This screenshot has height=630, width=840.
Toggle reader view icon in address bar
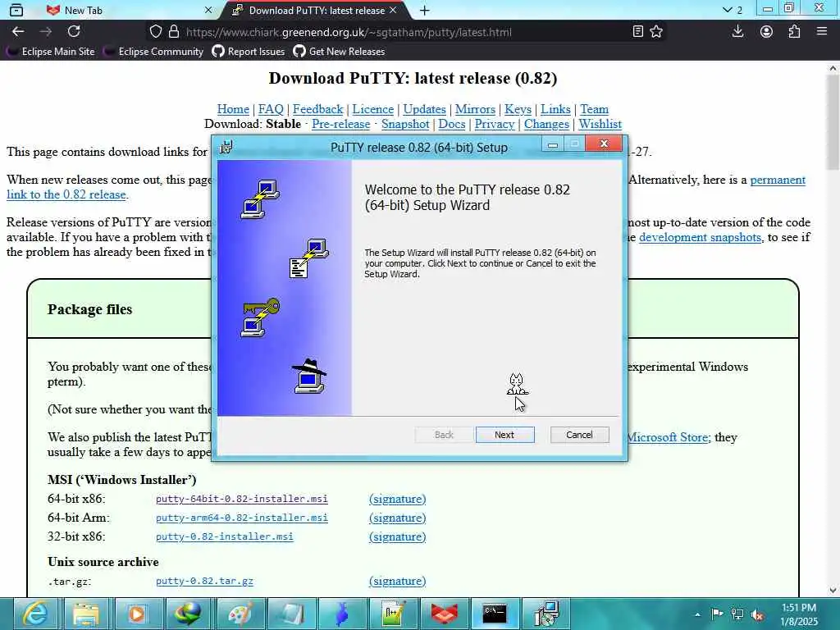tap(637, 32)
